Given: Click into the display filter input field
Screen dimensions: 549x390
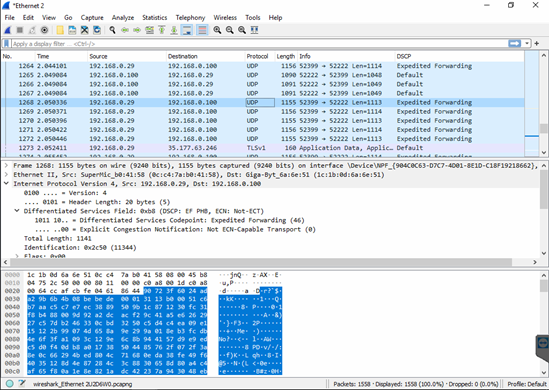Looking at the screenshot, I should click(259, 44).
